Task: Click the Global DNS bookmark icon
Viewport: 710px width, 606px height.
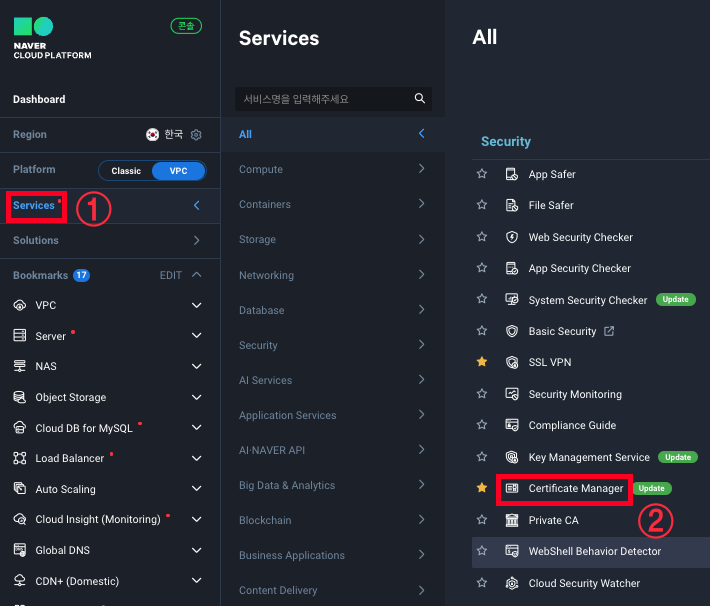Action: (19, 550)
